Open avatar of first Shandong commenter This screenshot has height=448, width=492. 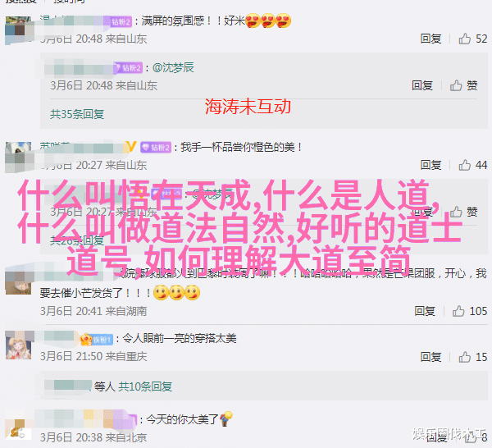[x=19, y=30]
